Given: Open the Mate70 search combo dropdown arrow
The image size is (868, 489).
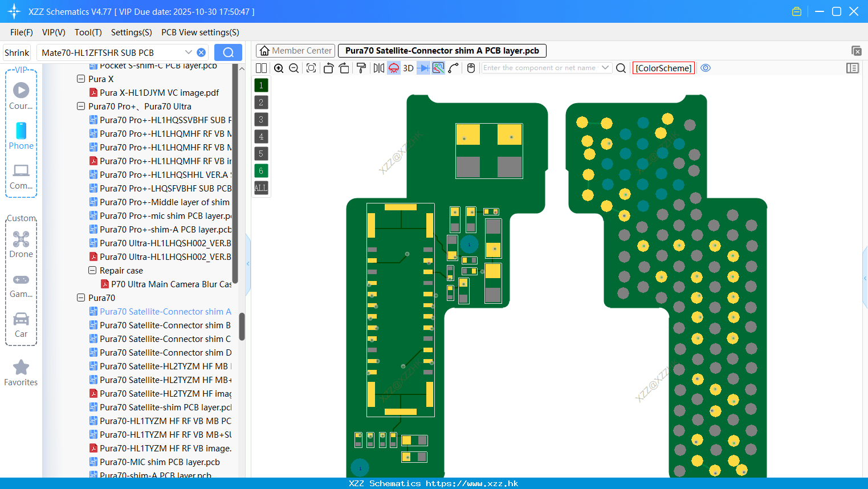Looking at the screenshot, I should [188, 52].
